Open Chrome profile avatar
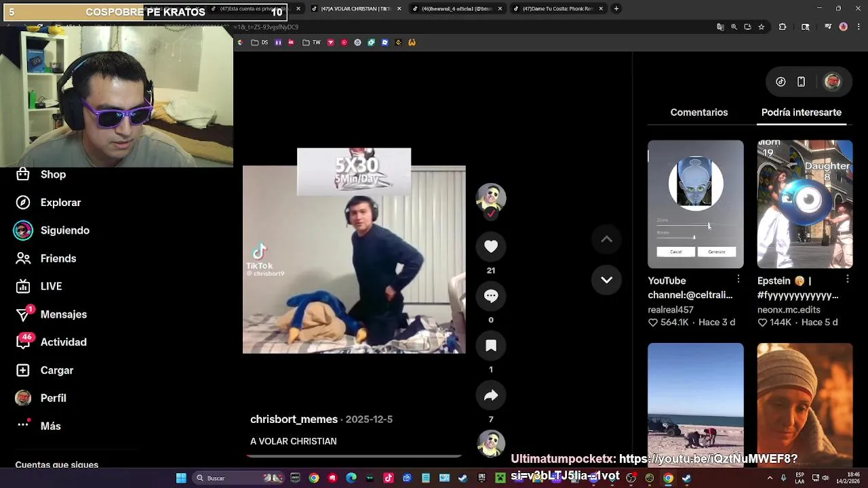 (843, 27)
